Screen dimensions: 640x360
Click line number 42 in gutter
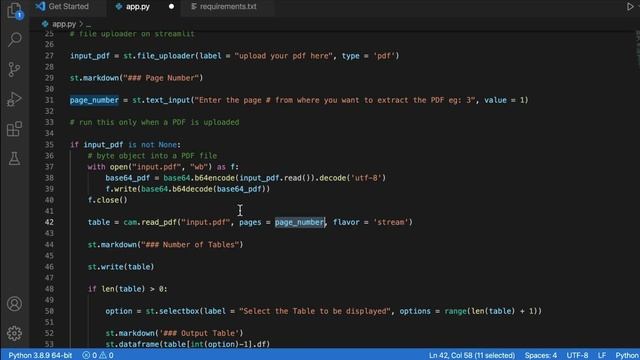coord(49,222)
